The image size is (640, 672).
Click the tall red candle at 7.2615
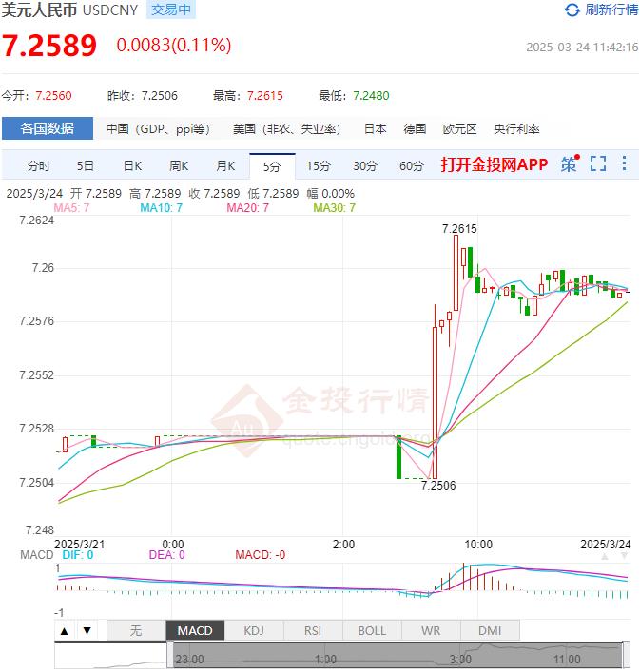pos(456,273)
